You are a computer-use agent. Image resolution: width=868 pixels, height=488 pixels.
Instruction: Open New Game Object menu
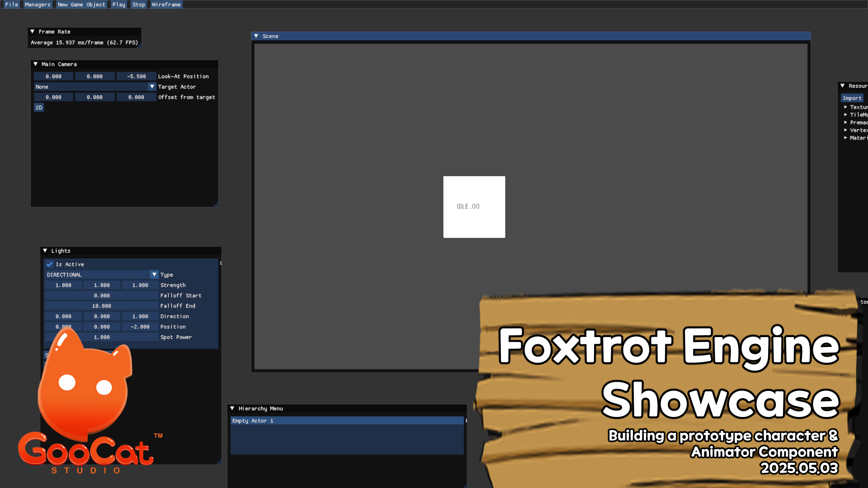81,5
